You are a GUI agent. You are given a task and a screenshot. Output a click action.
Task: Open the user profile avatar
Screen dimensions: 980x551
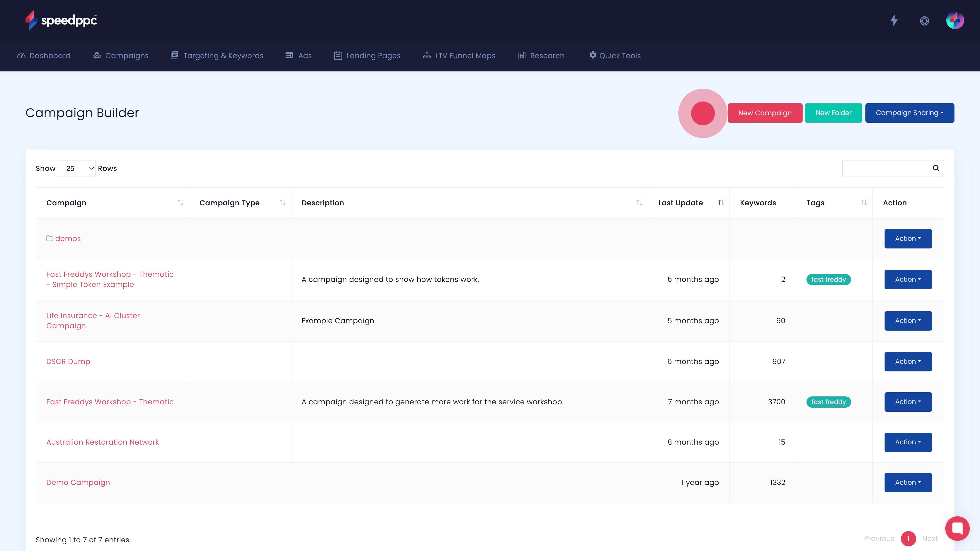click(955, 20)
